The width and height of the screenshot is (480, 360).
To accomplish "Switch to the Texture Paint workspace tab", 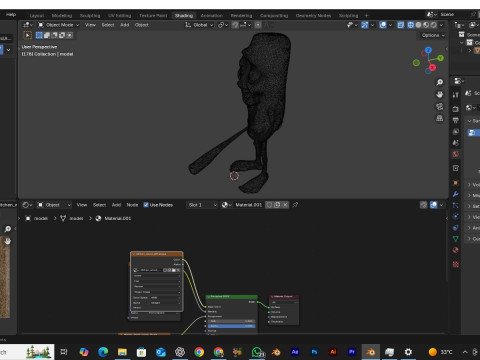I will point(153,16).
